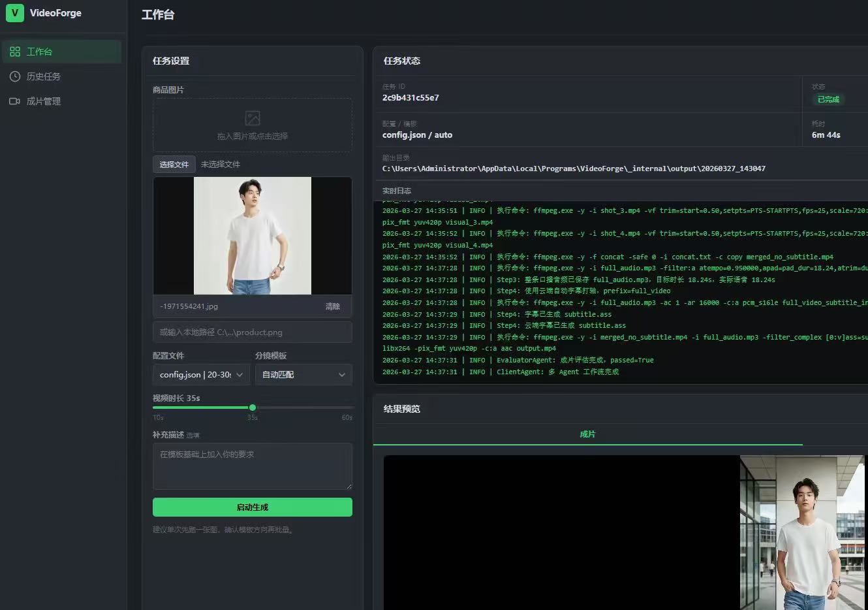Click the product path input field
This screenshot has height=610, width=868.
tap(252, 332)
